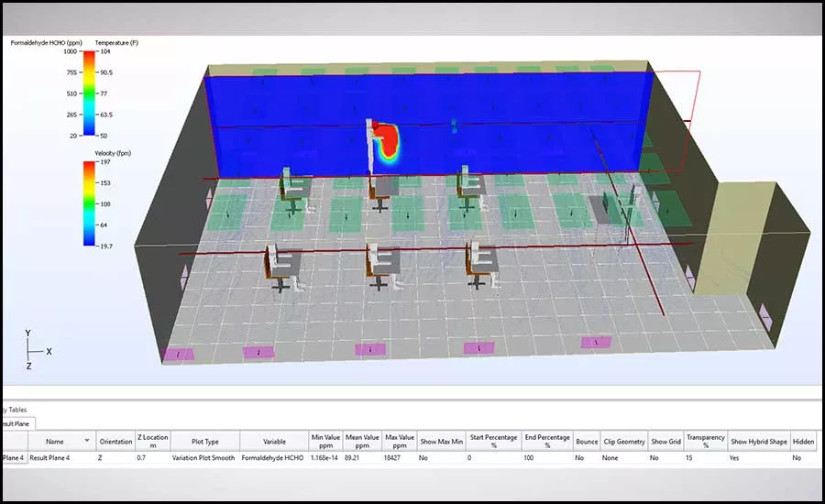
Task: Click the '104' temperature legend maximum value
Action: 105,51
